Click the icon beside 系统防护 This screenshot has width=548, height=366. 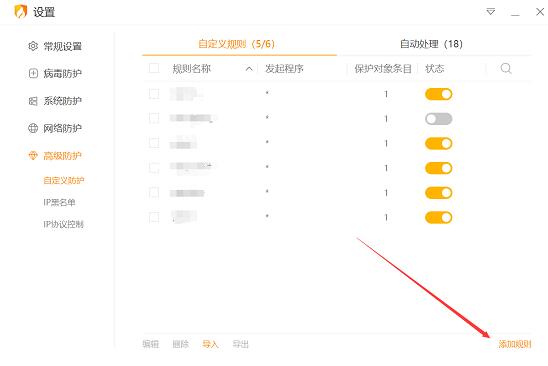tap(33, 101)
